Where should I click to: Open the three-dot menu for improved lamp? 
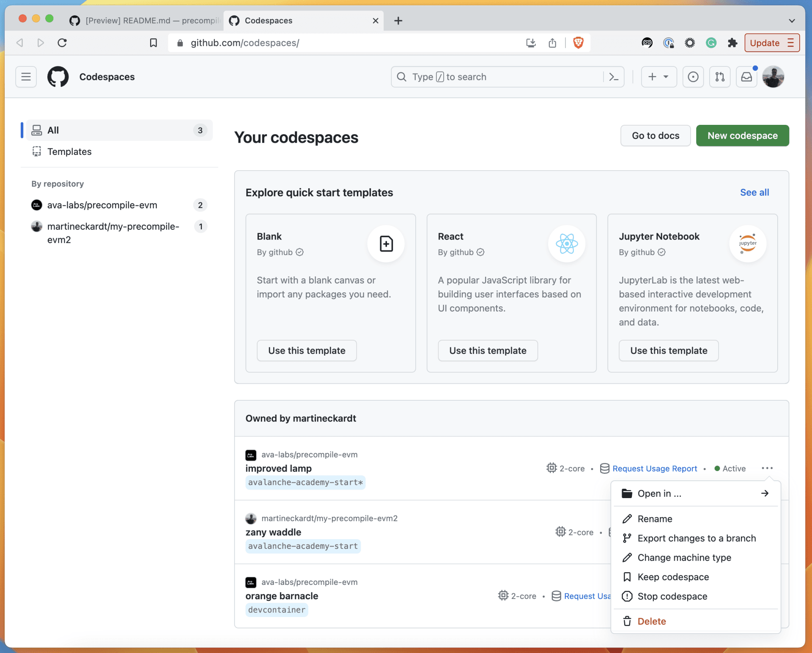pyautogui.click(x=767, y=468)
